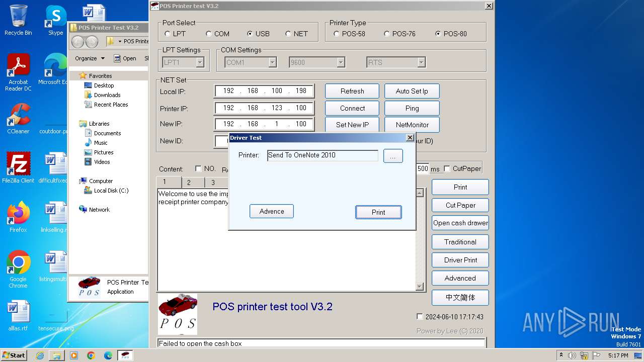Open the Pictures library
Screen dimensions: 644x362
tap(103, 152)
